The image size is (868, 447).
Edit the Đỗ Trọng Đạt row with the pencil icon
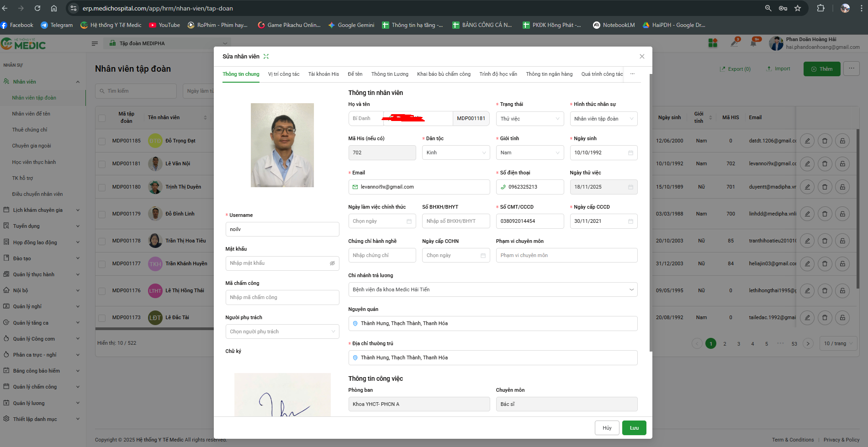[807, 141]
